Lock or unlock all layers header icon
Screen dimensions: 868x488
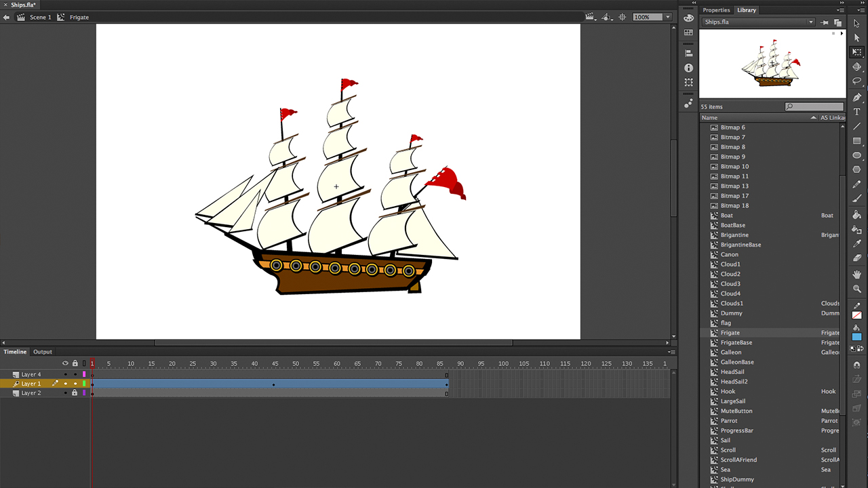coord(75,363)
